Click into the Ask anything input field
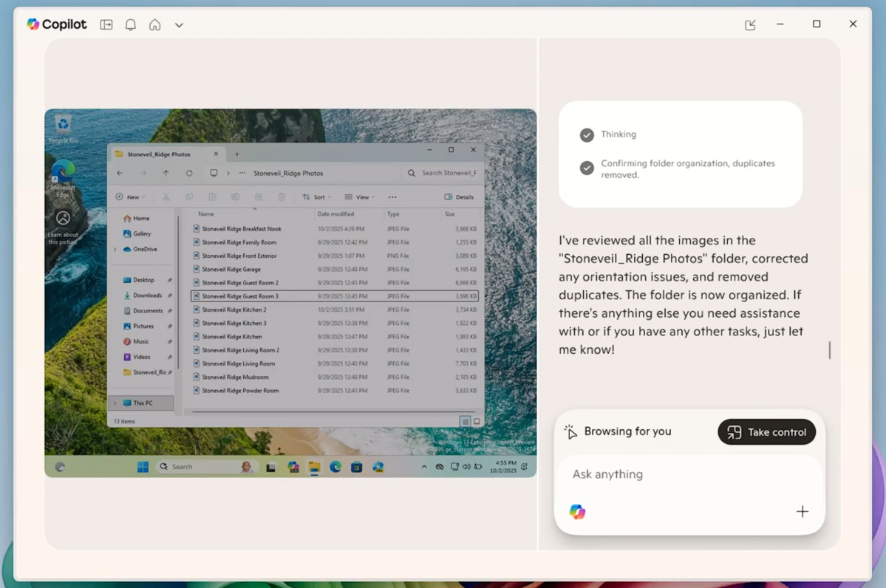886x588 pixels. click(x=665, y=474)
